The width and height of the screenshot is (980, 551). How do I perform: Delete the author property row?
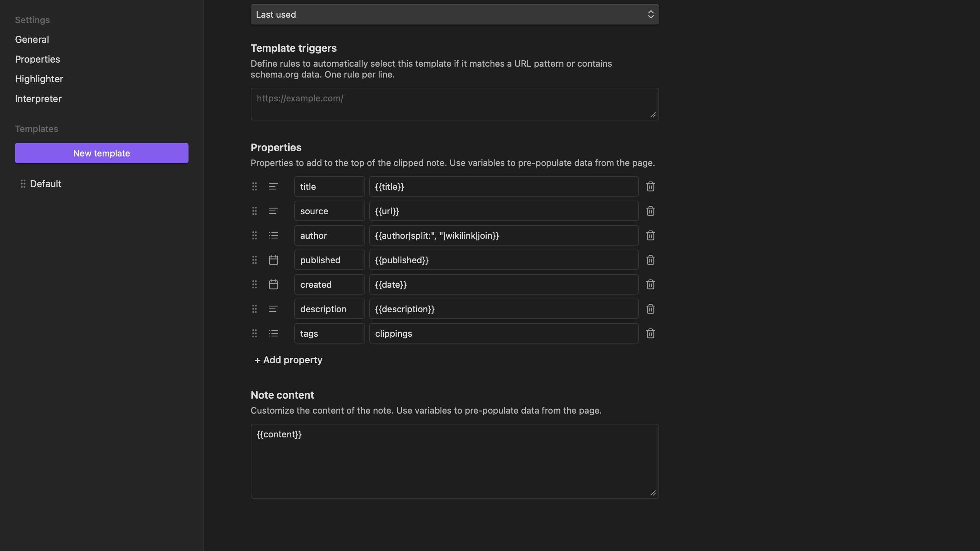[650, 235]
